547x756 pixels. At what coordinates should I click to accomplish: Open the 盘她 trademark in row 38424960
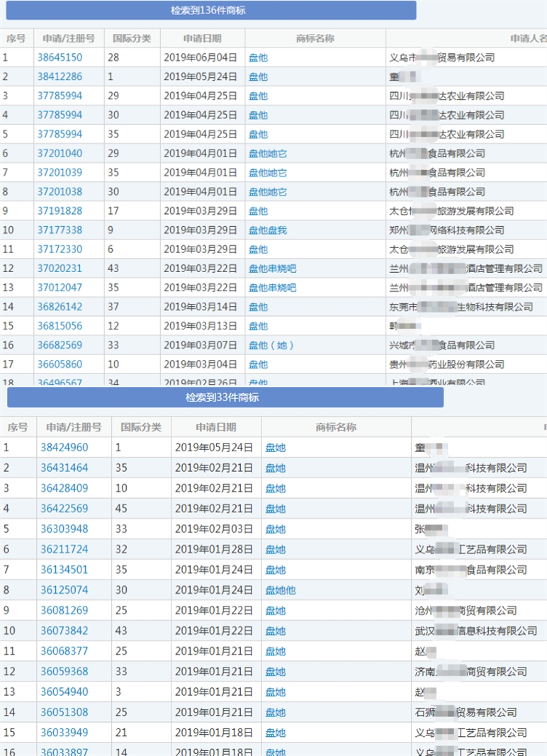click(276, 448)
